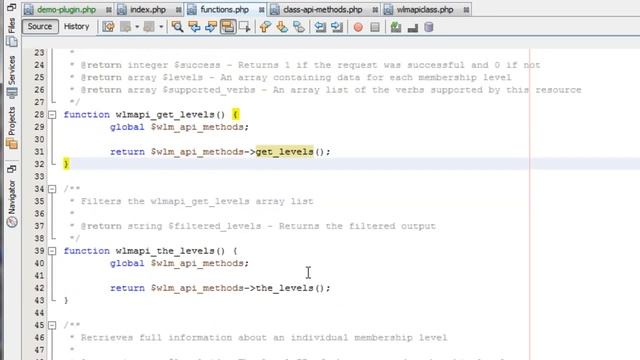Click the highlighted closing brace on line 32

tap(66, 164)
